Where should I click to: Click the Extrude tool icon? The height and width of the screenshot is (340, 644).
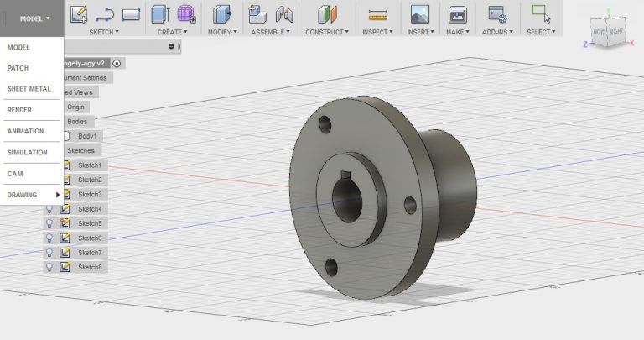tap(159, 14)
